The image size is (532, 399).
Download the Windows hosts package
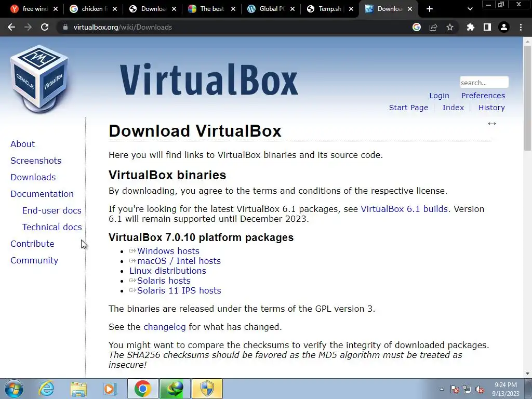tap(168, 251)
